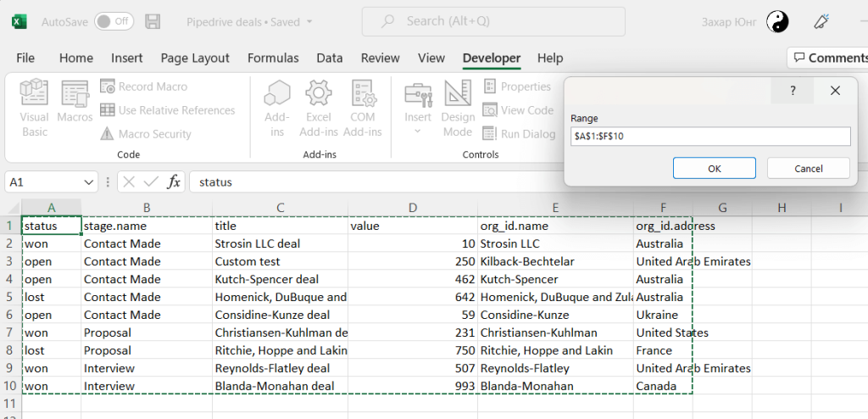This screenshot has width=868, height=419.
Task: Select column D header
Action: click(413, 208)
